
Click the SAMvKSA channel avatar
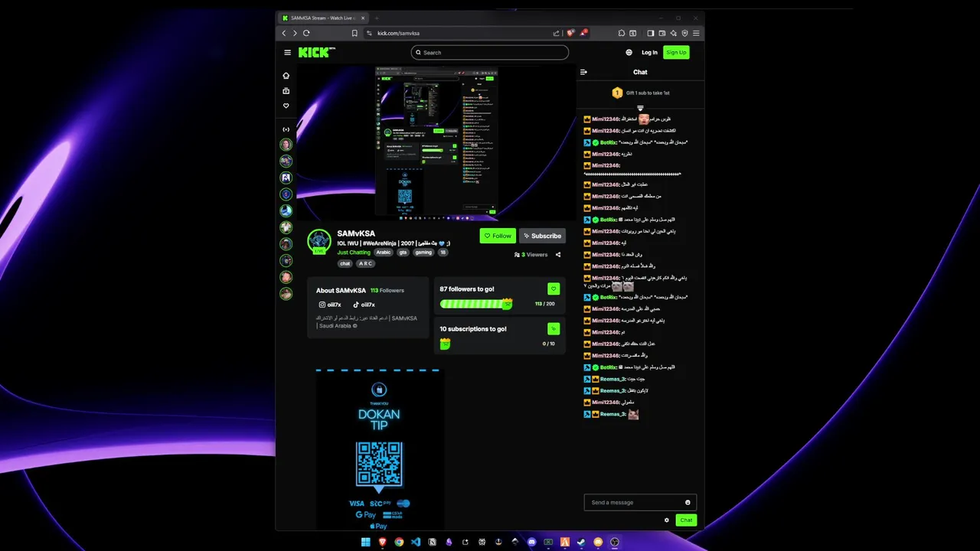pyautogui.click(x=319, y=240)
